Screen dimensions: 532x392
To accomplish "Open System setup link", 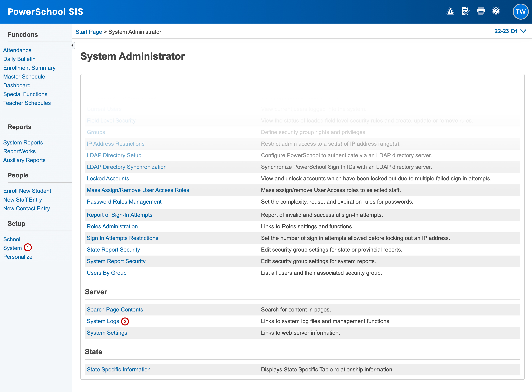I will point(13,248).
